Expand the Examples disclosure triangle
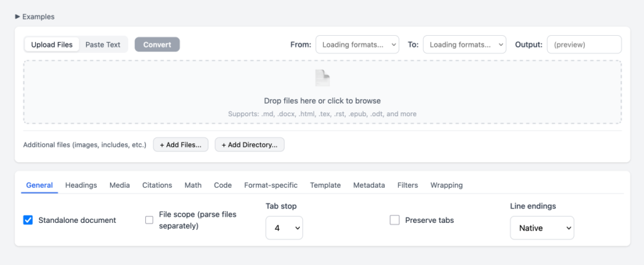 (18, 17)
